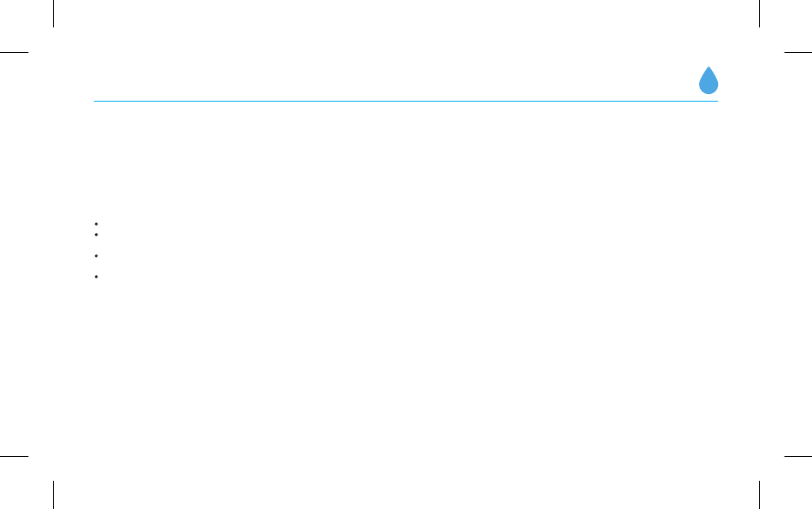Screen dimensions: 812x509
Task: Click the bottom-left vertical crop mark
Action: tap(53, 494)
